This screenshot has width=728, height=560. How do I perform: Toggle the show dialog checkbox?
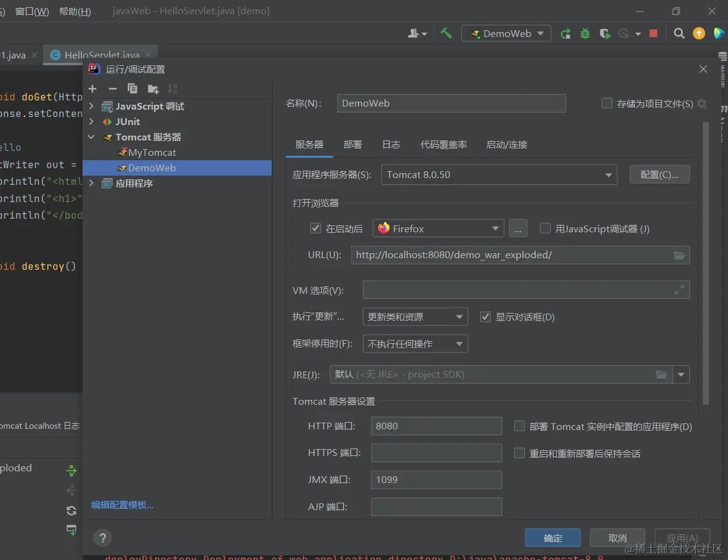(x=485, y=317)
